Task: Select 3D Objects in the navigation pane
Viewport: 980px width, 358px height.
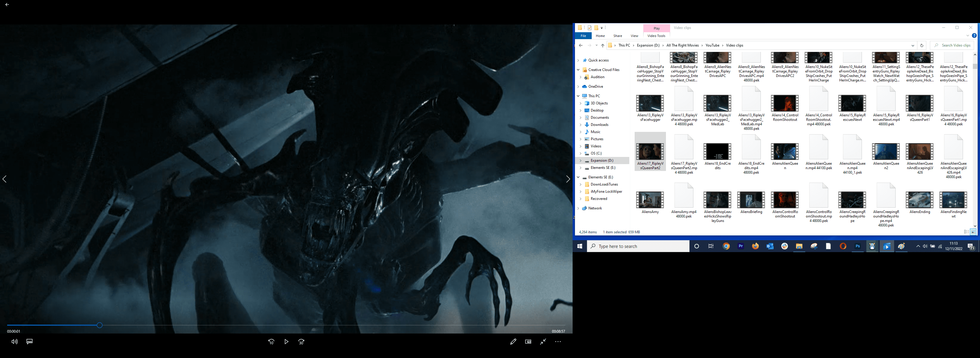Action: (x=599, y=103)
